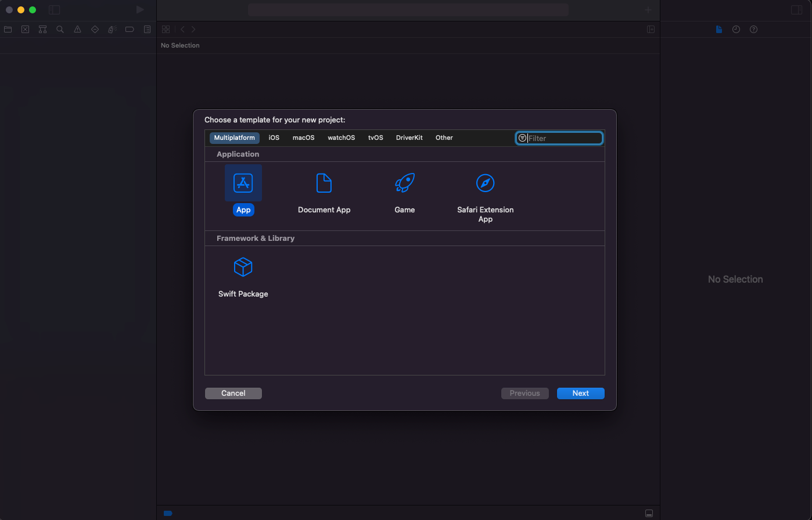
Task: Show the File inspector icon
Action: (x=719, y=29)
